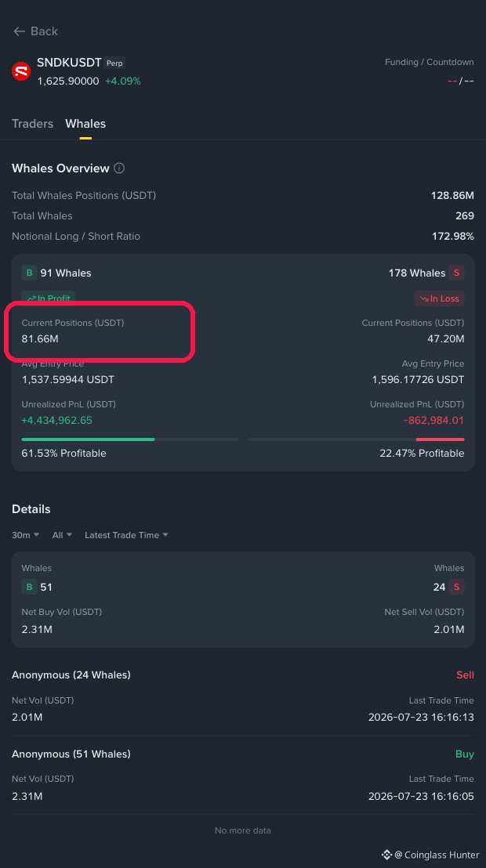Open the Anonymous (51 Whales) entry

coord(243,775)
